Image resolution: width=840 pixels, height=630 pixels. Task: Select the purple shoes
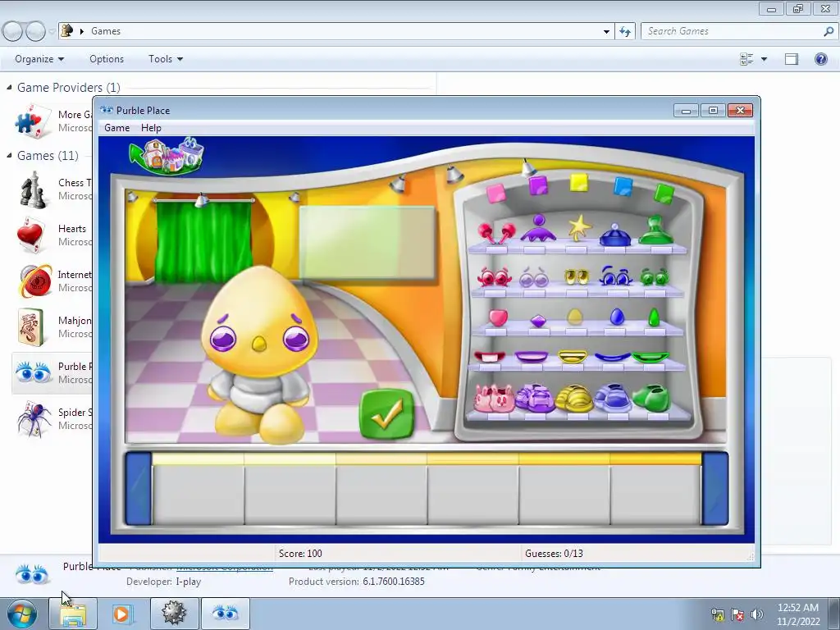pyautogui.click(x=535, y=398)
